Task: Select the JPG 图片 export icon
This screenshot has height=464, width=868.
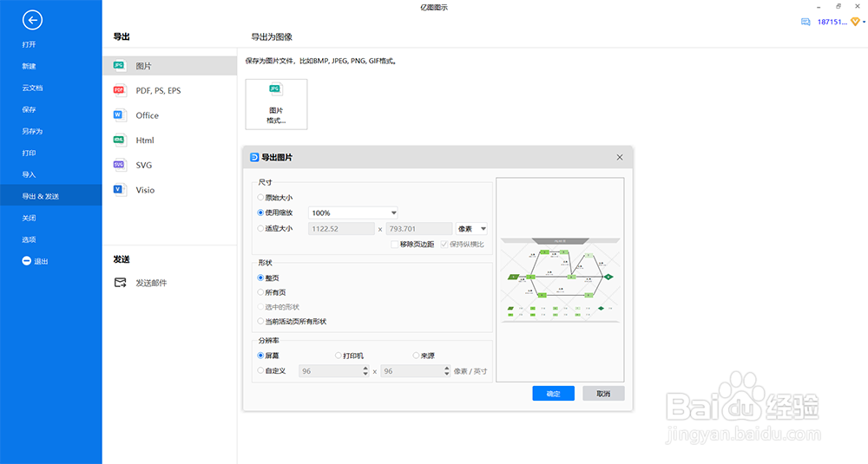Action: point(119,65)
